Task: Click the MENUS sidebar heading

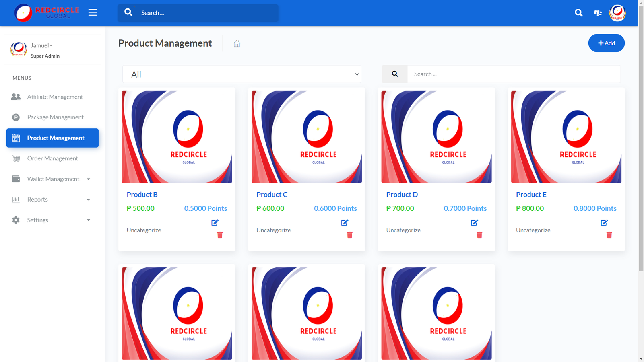Action: [x=22, y=78]
